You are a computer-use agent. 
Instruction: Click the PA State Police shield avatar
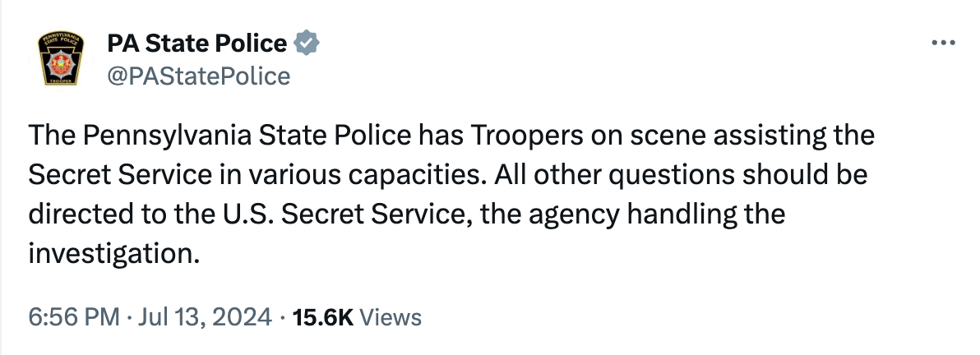coord(62,59)
